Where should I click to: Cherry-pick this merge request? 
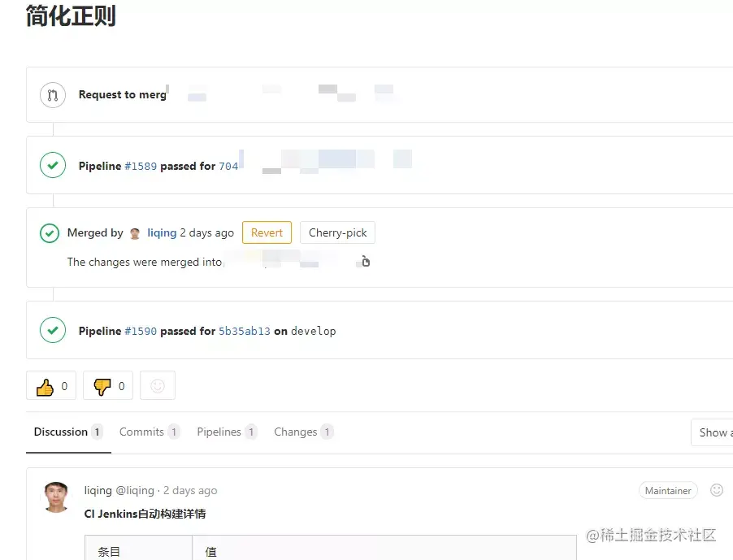pos(337,232)
